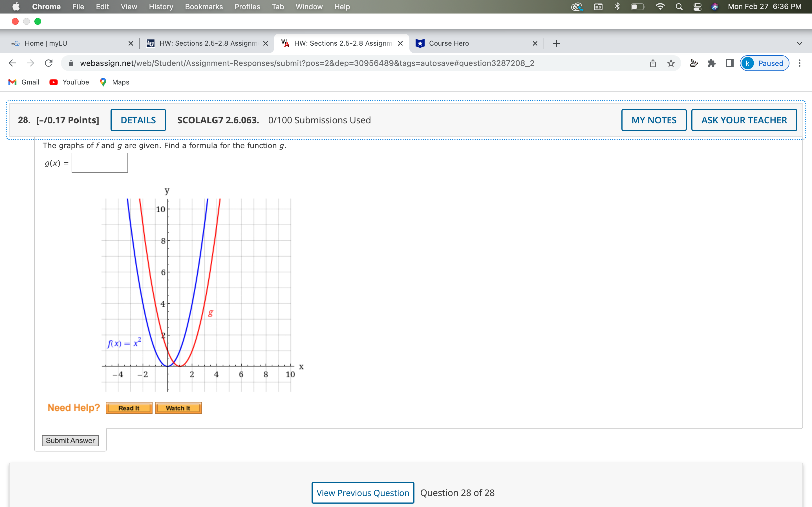Click the Wi-Fi status icon
Image resolution: width=812 pixels, height=507 pixels.
click(660, 7)
